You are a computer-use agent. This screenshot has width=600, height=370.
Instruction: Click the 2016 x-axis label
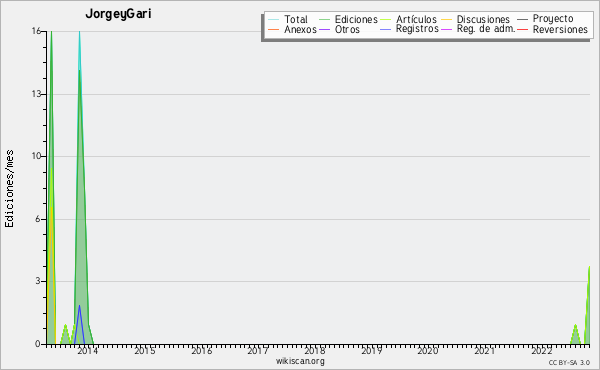201,351
